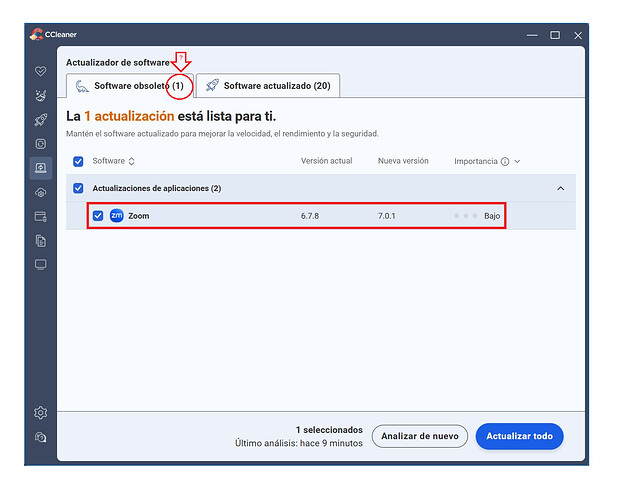
Task: Click the Versión actual column header
Action: point(326,161)
